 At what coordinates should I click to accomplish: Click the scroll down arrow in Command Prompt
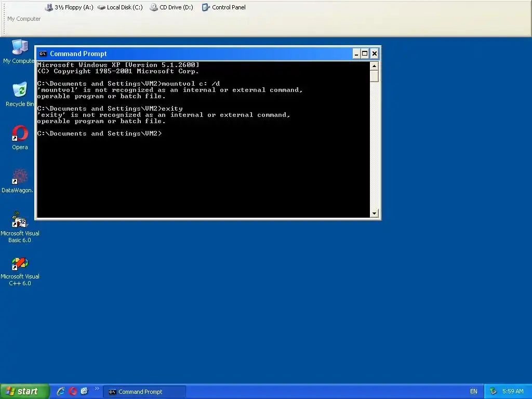(x=374, y=214)
